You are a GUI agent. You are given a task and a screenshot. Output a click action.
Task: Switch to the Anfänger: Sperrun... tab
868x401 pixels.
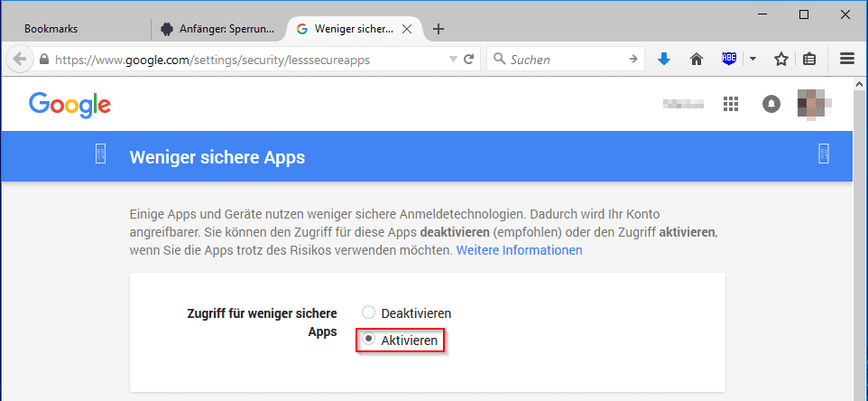(x=218, y=29)
